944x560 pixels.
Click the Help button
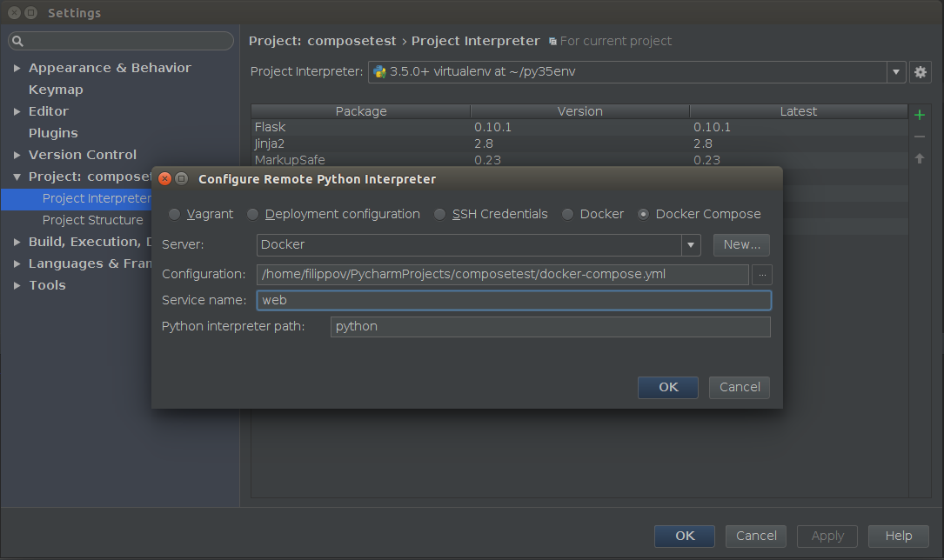point(898,536)
